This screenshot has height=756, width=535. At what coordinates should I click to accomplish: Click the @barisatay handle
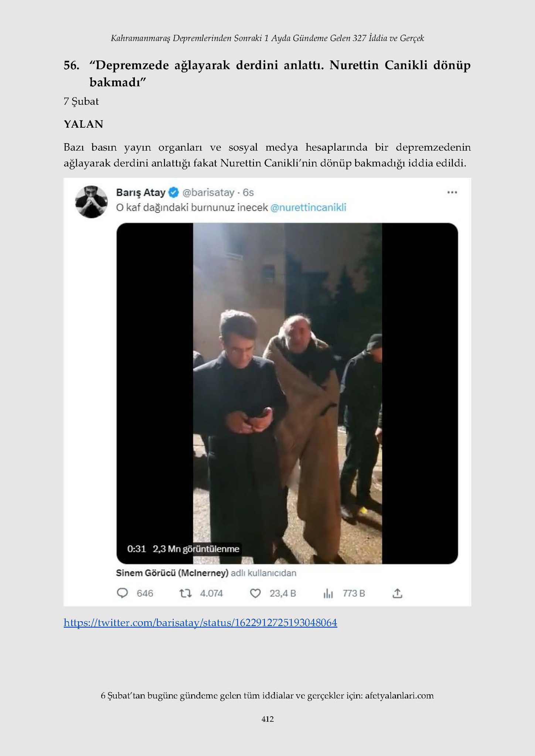[x=208, y=192]
